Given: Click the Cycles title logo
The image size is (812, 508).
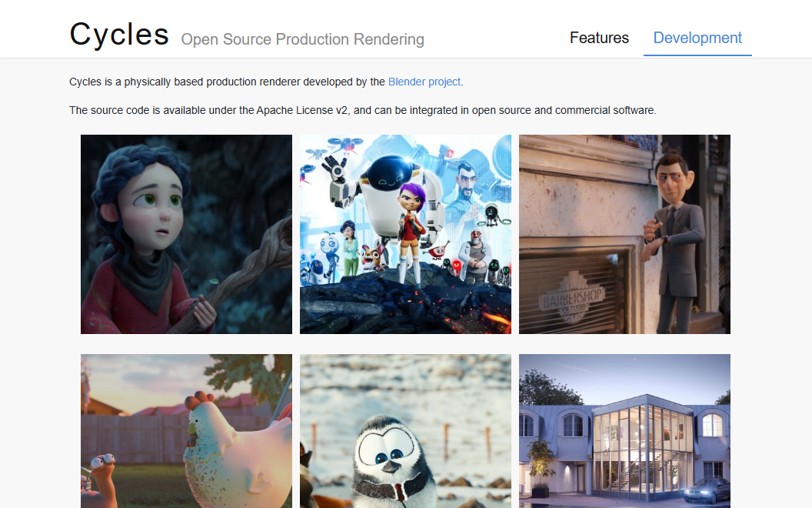Looking at the screenshot, I should coord(119,35).
